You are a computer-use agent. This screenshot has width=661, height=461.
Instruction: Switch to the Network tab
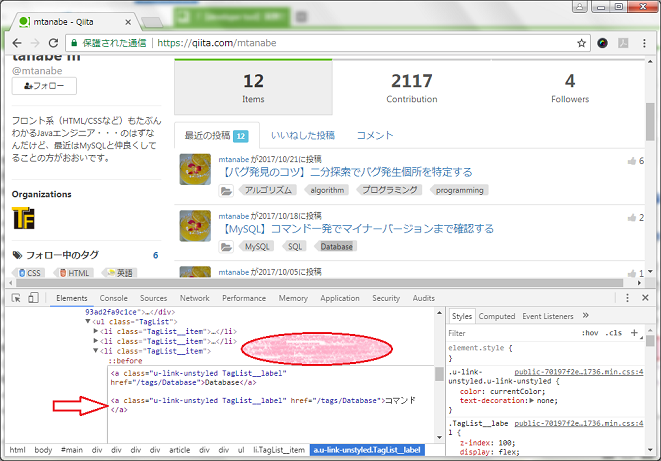[194, 298]
